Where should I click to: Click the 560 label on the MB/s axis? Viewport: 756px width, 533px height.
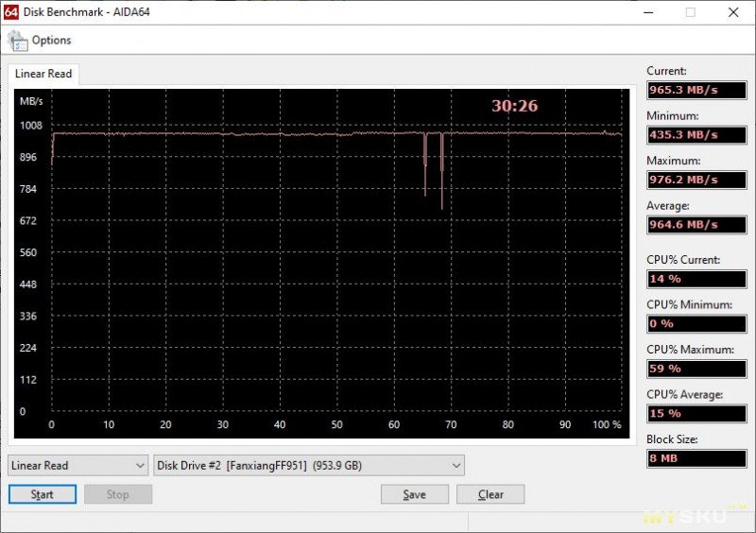[28, 252]
